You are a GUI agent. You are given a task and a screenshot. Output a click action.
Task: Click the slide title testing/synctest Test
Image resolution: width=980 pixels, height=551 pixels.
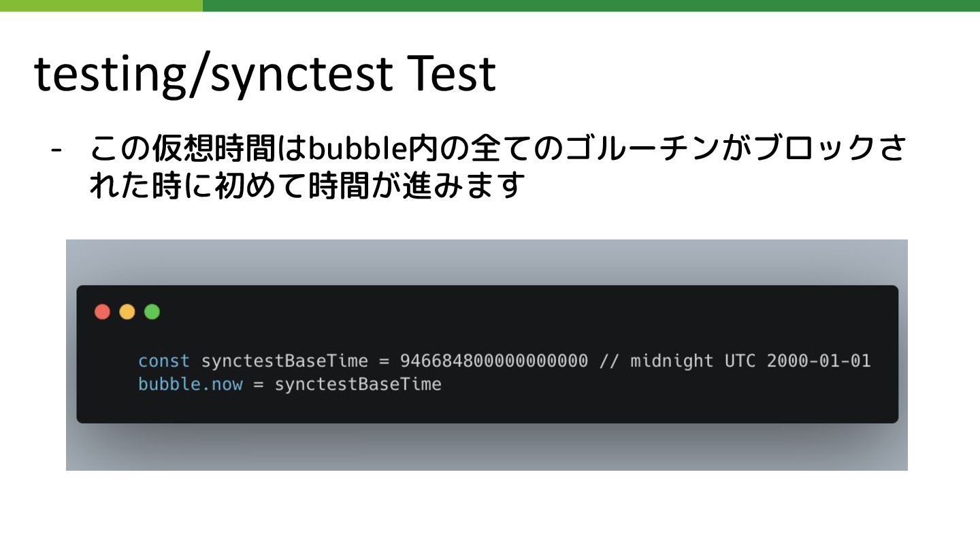click(265, 74)
